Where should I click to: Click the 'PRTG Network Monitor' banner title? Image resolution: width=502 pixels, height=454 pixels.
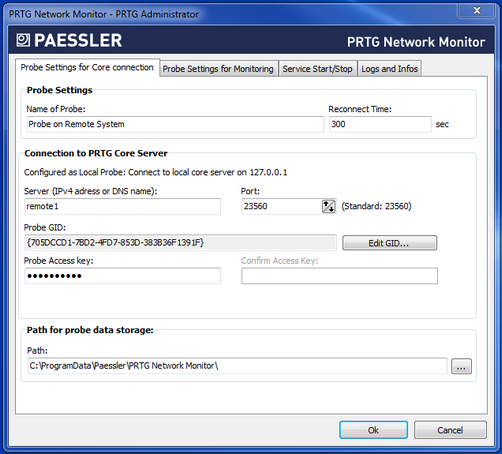416,42
